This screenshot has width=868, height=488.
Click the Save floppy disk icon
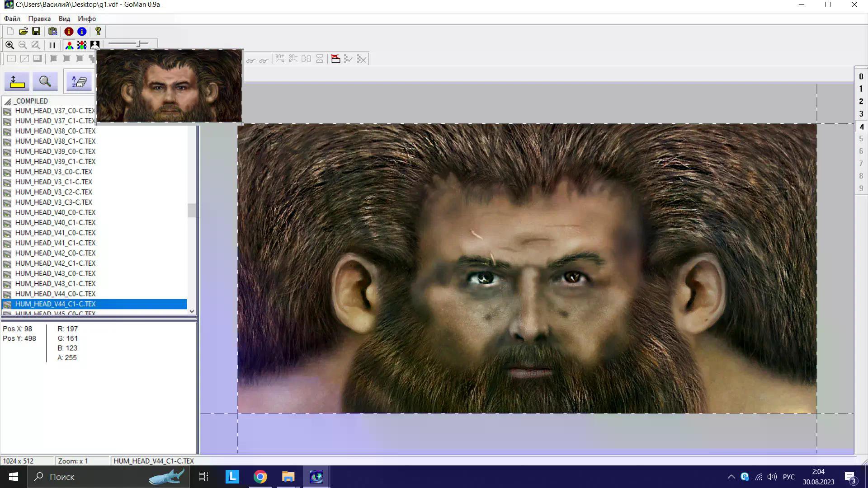click(36, 31)
